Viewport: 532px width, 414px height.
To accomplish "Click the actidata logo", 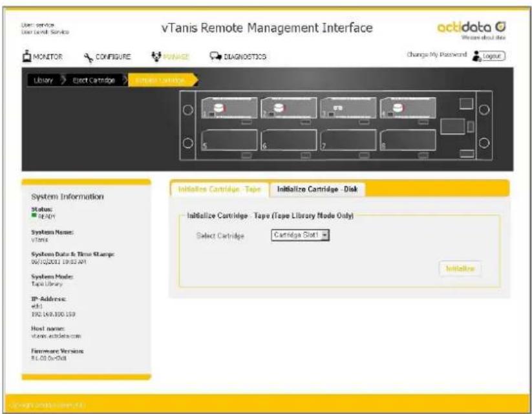I will click(x=471, y=30).
